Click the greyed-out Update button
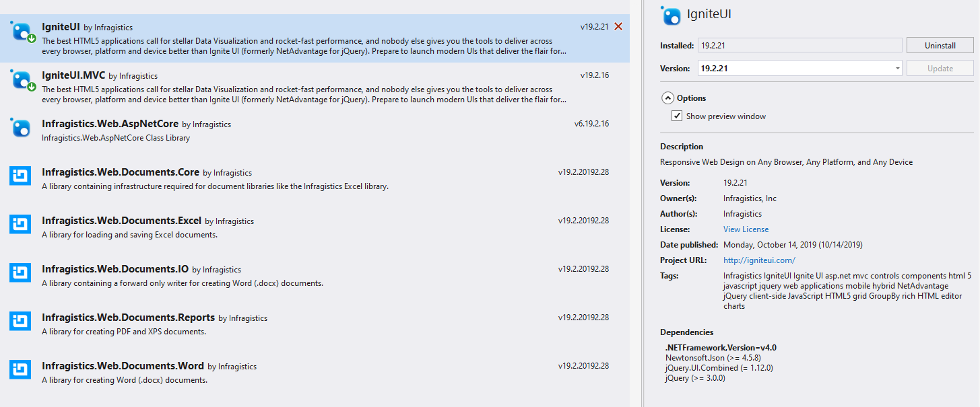 click(940, 69)
